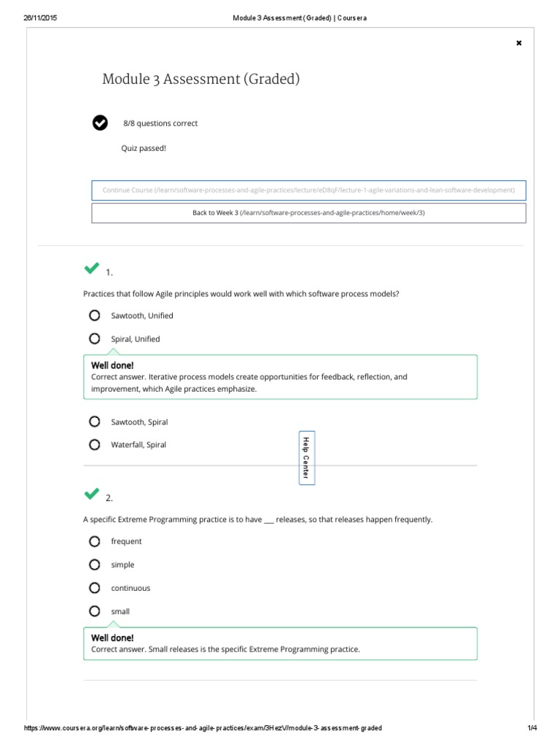Pick the "simple" radio option
The image size is (560, 747).
click(x=95, y=565)
